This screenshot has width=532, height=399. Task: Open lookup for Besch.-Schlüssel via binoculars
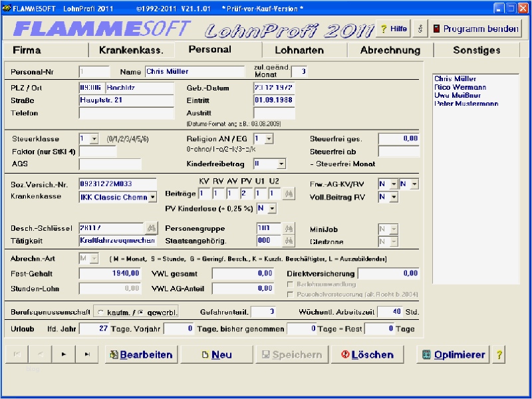151,228
